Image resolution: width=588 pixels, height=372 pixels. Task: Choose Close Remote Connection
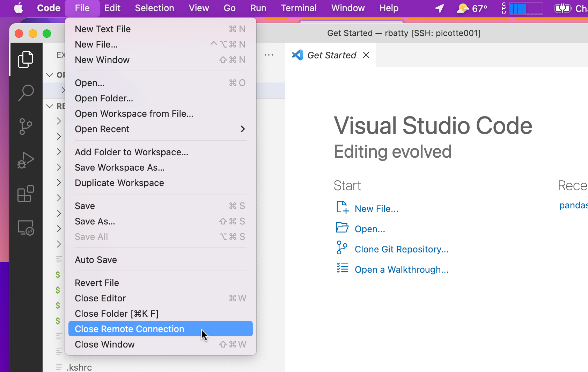click(161, 329)
